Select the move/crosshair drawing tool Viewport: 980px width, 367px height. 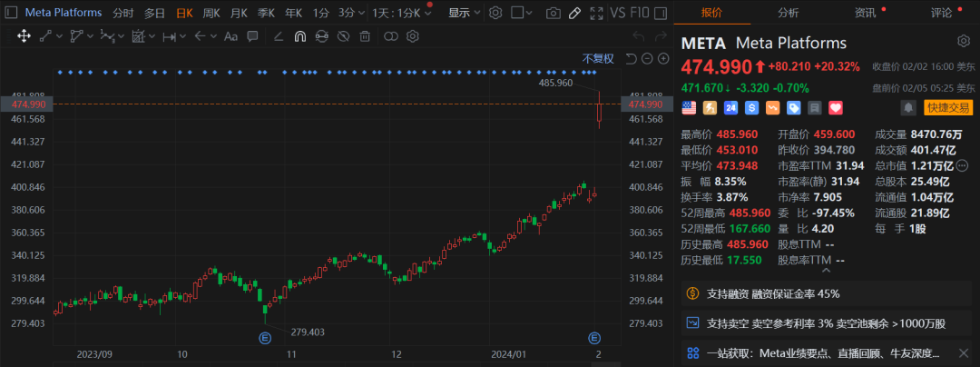(24, 36)
